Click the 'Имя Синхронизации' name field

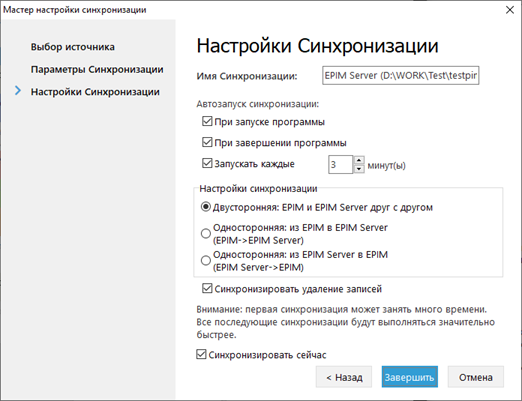[400, 75]
